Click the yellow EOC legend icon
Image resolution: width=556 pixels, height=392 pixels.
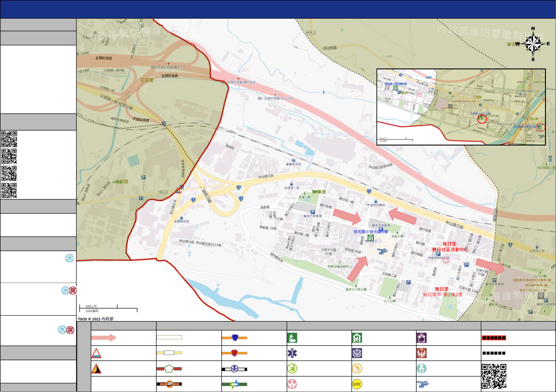pos(357,384)
